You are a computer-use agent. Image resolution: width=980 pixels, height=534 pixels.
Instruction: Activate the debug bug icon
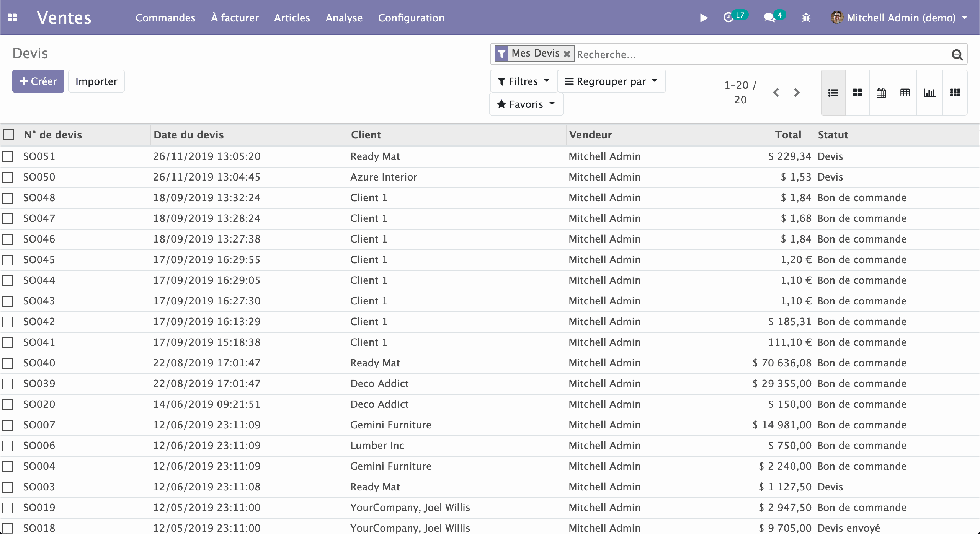tap(806, 18)
